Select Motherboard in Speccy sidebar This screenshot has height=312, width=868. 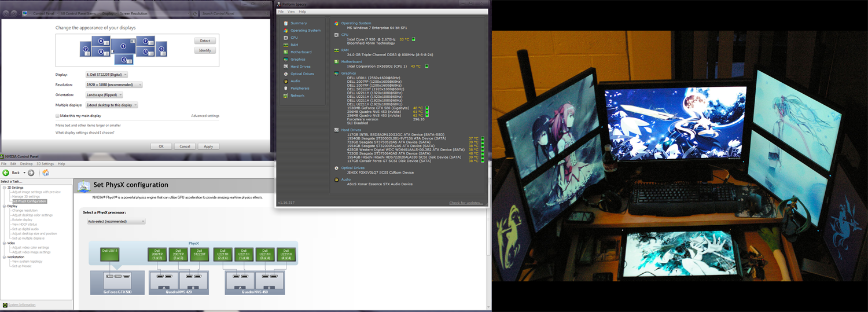[x=301, y=52]
